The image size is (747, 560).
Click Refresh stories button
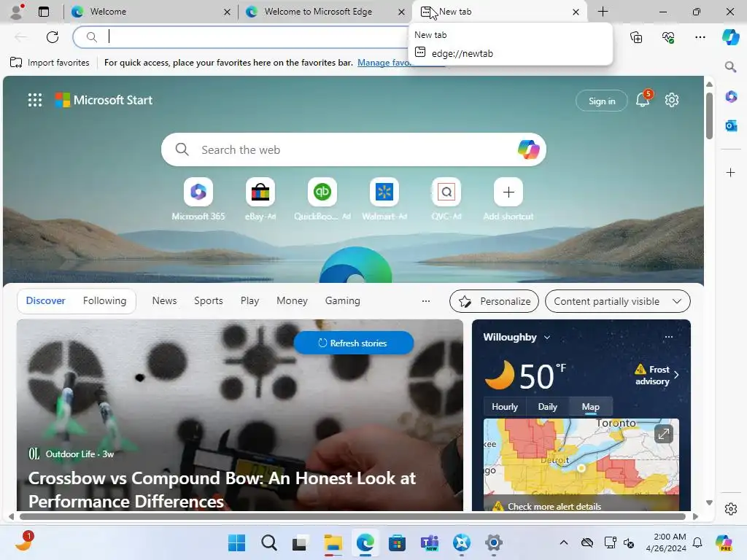click(353, 343)
